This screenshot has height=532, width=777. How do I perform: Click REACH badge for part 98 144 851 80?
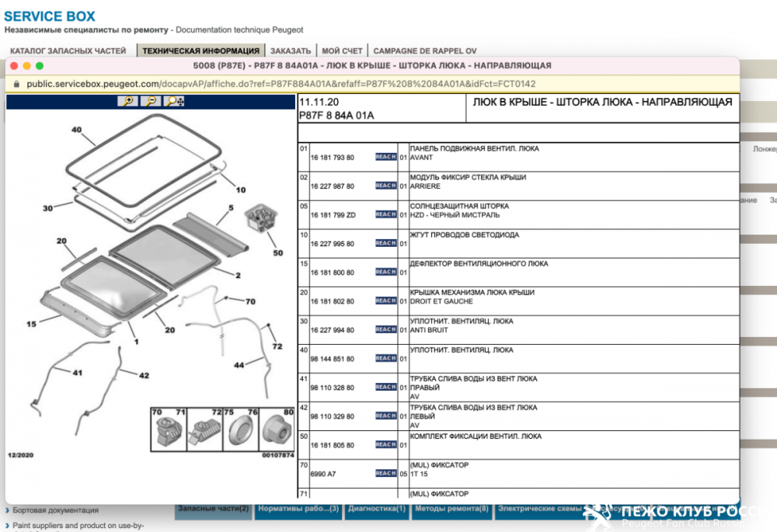[x=385, y=358]
